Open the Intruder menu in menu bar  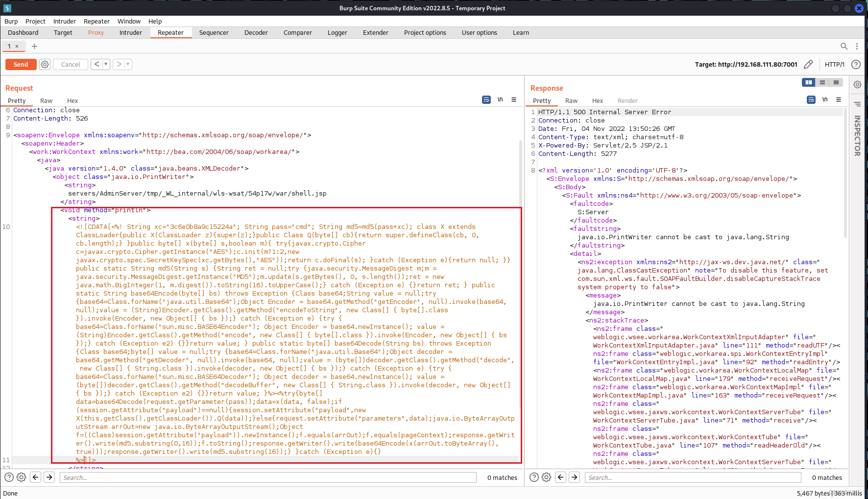point(65,21)
